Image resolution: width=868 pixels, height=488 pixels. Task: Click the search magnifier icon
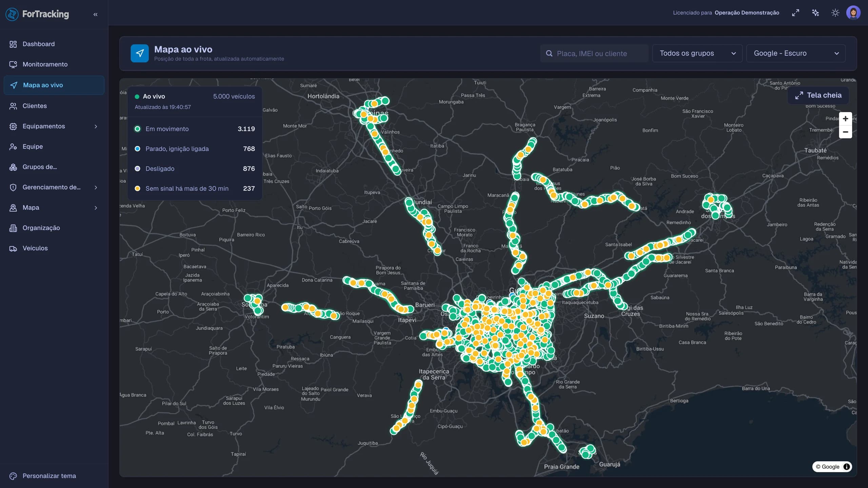click(x=549, y=54)
